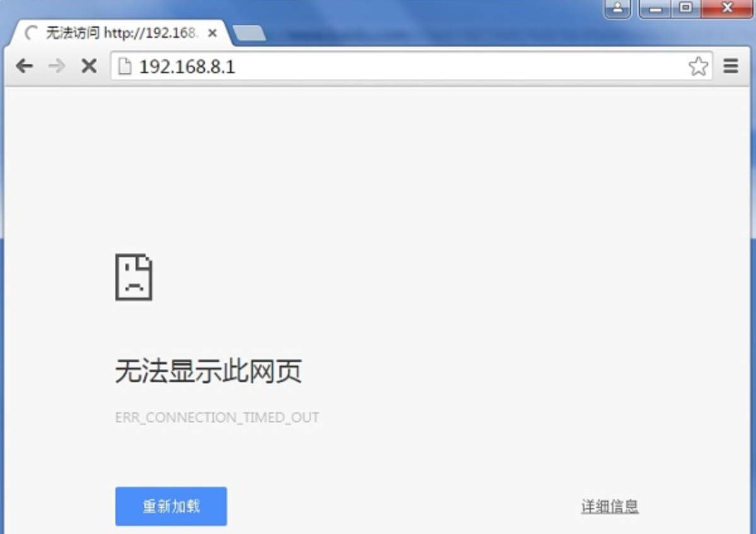Open the 详细信息 link
Image resolution: width=756 pixels, height=534 pixels.
[610, 506]
